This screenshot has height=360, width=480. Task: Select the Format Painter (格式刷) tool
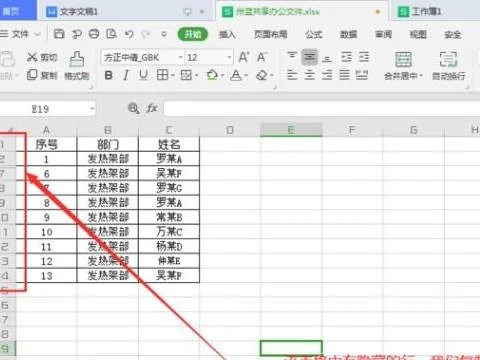77,66
